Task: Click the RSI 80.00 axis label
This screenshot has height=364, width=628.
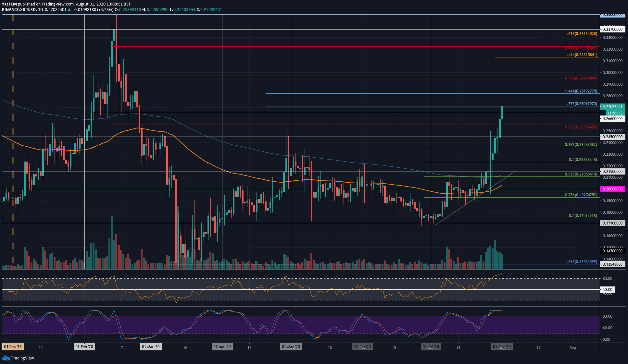Action: pos(607,279)
